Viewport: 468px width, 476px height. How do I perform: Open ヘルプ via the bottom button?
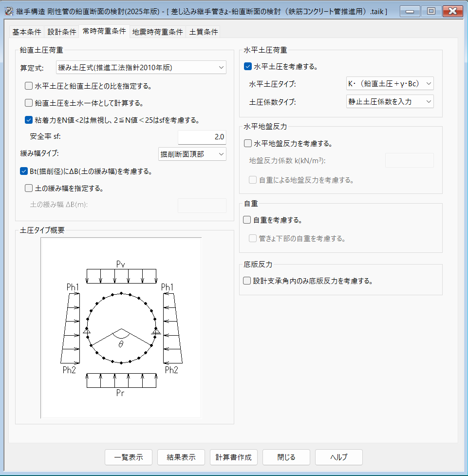[338, 457]
